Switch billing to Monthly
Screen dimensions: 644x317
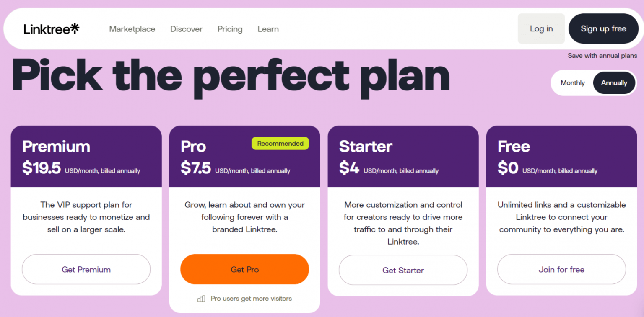[x=572, y=82]
